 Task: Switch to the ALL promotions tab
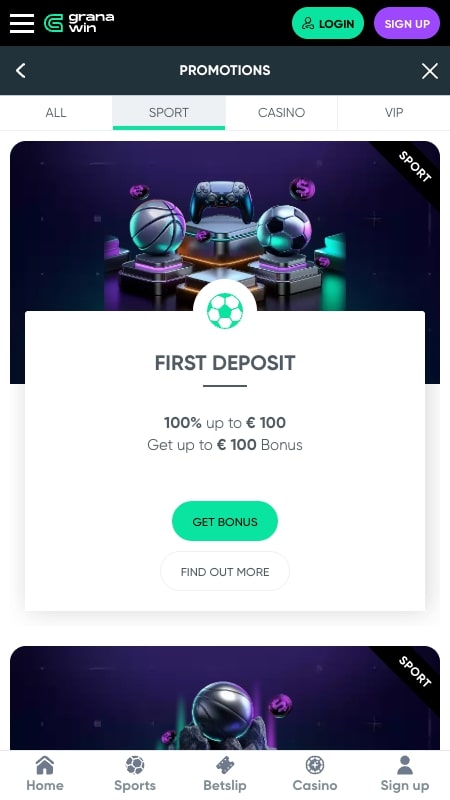(56, 113)
